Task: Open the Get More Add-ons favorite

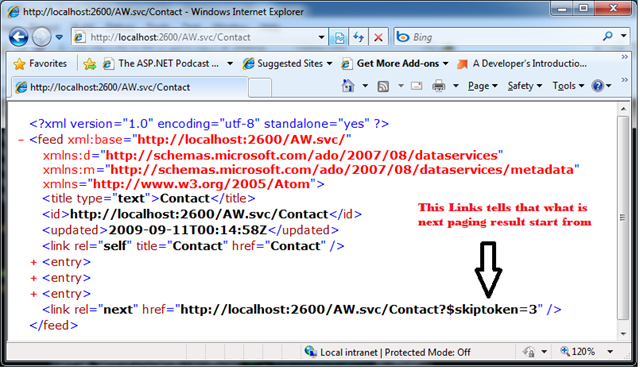Action: coord(395,64)
